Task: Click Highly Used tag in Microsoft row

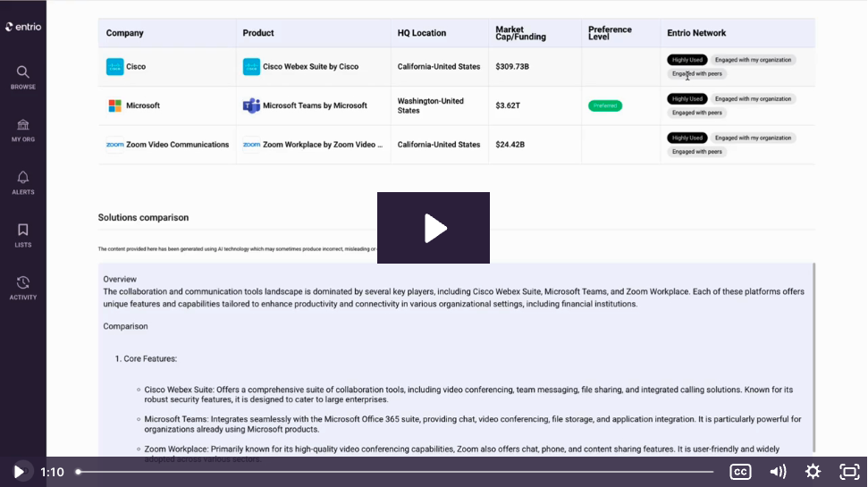Action: coord(687,99)
